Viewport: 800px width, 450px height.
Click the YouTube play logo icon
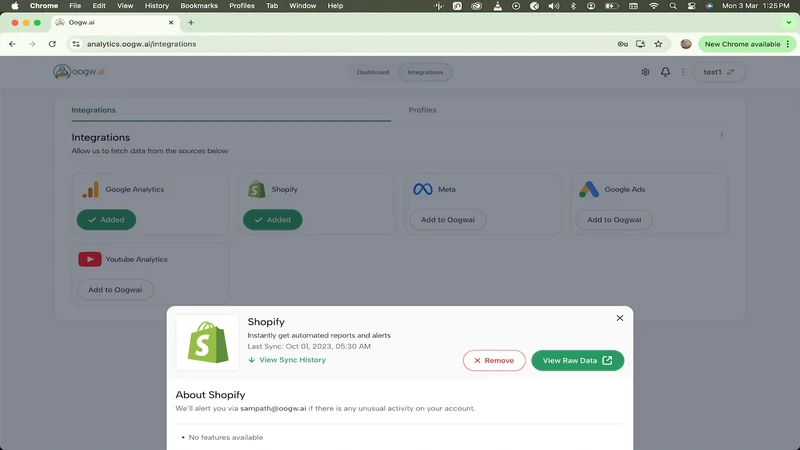pos(90,259)
